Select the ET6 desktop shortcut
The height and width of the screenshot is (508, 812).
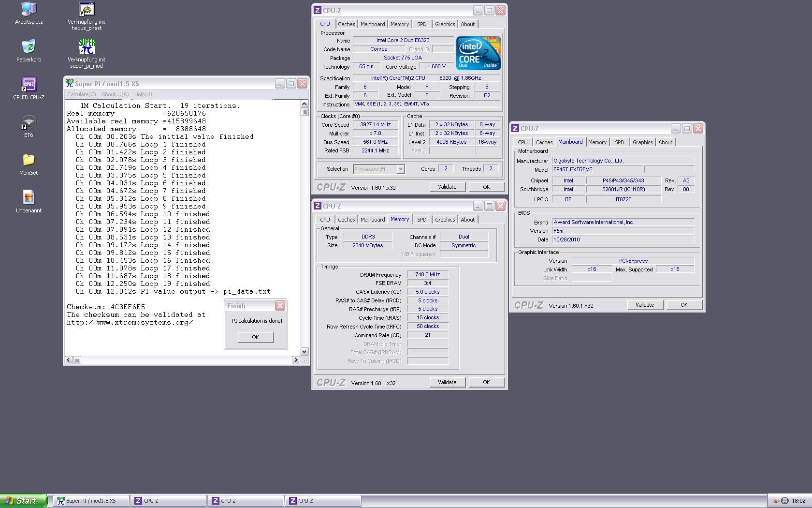point(29,122)
